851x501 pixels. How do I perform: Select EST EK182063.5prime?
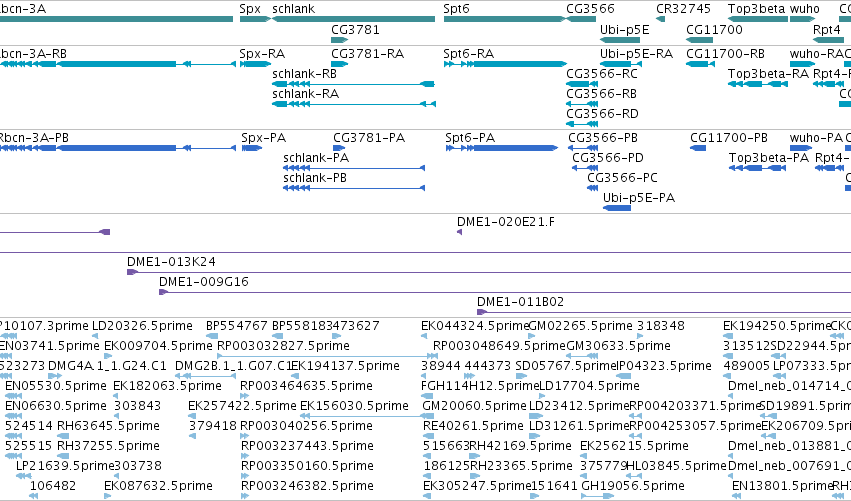tap(167, 386)
